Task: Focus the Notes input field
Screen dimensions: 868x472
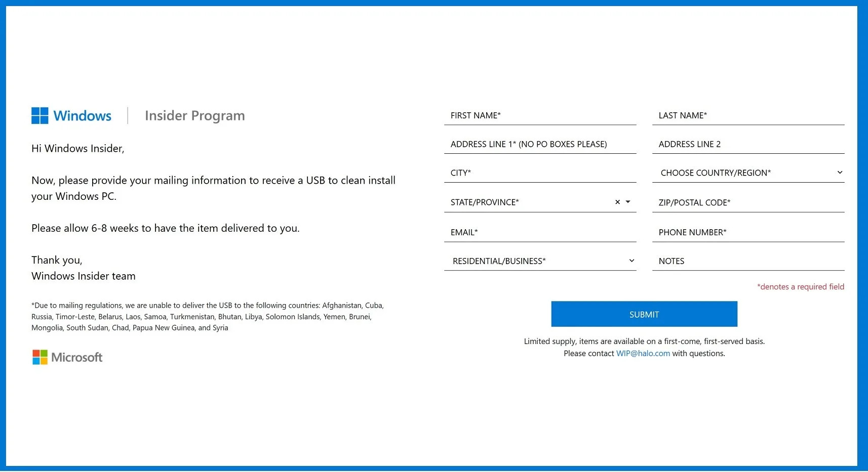Action: click(748, 261)
